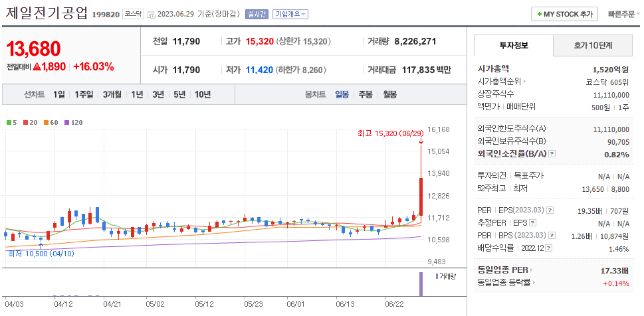This screenshot has width=644, height=316.
Task: Click the 액면가 매매단위 value 500원 1주
Action: point(610,107)
